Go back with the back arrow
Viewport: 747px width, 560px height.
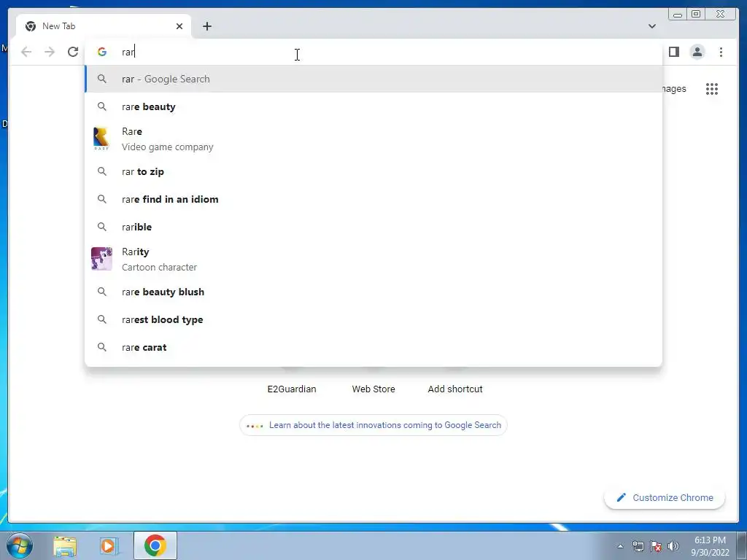pos(26,52)
